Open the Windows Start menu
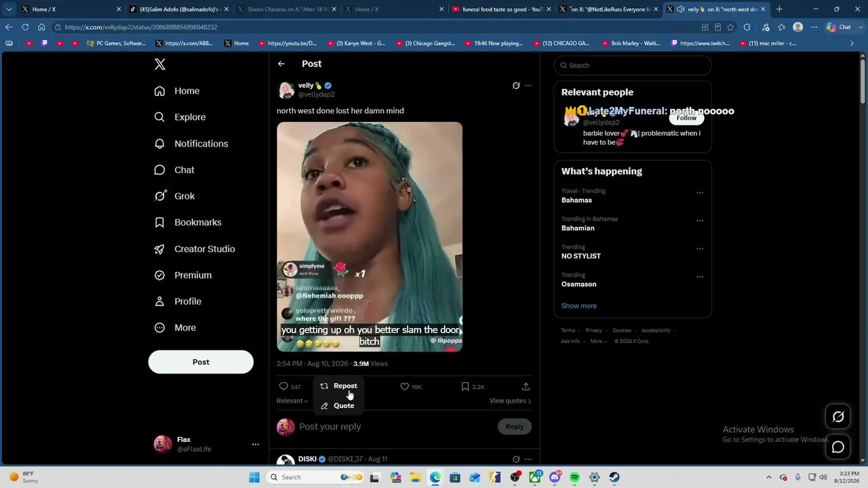 [x=254, y=477]
